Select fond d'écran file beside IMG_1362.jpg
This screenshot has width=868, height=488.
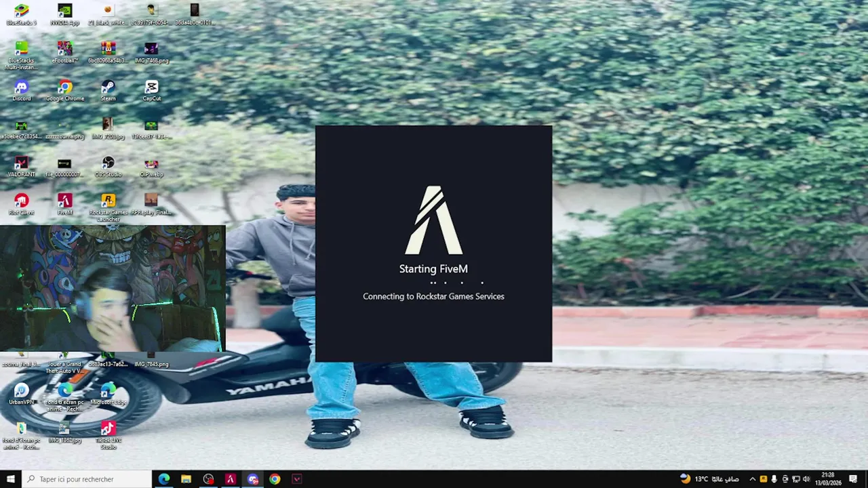pos(22,435)
